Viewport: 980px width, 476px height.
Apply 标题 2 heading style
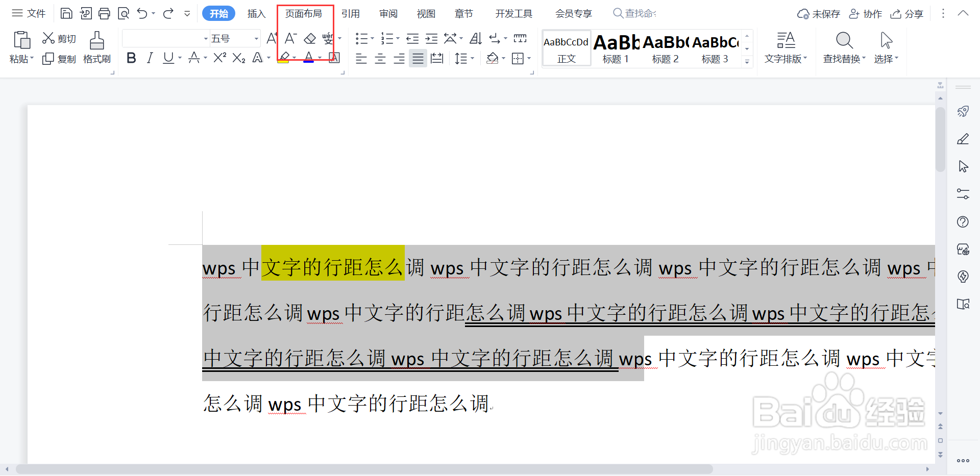(x=666, y=48)
